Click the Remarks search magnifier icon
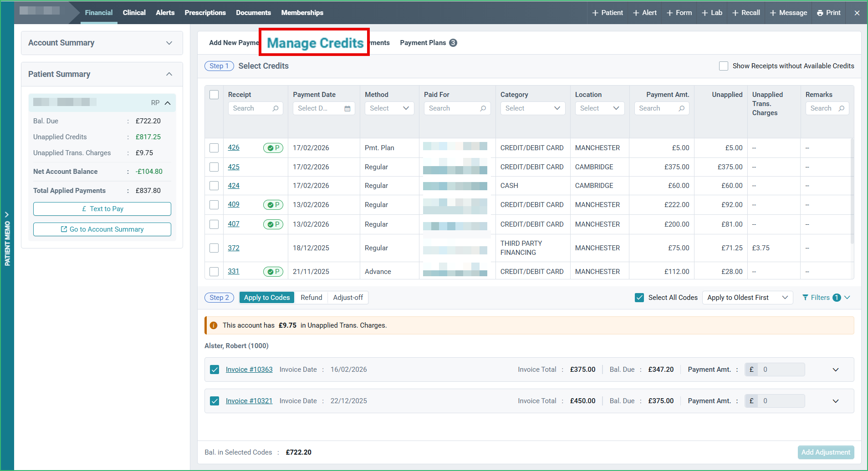This screenshot has height=471, width=868. 842,108
